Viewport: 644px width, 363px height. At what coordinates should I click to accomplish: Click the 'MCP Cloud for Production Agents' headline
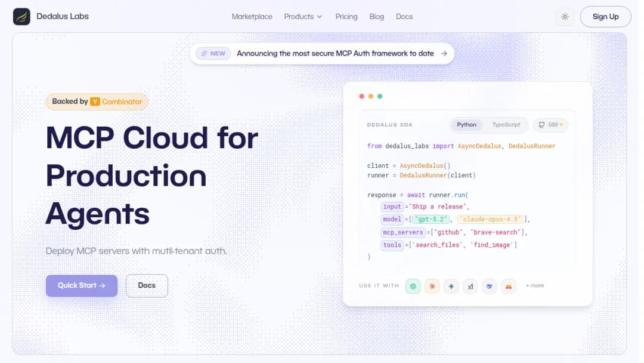point(152,176)
